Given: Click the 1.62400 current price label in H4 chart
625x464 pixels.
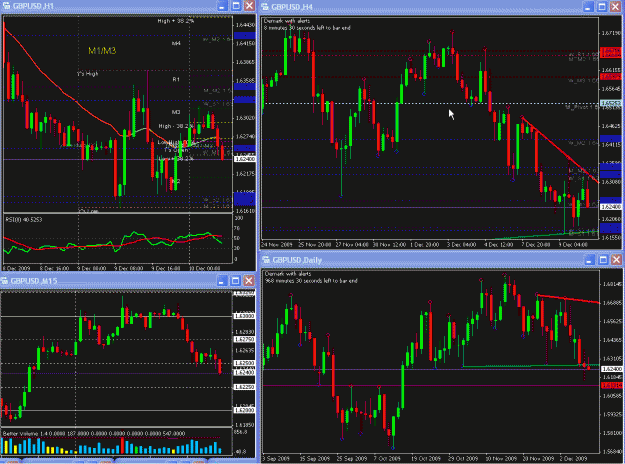Looking at the screenshot, I should [x=611, y=207].
